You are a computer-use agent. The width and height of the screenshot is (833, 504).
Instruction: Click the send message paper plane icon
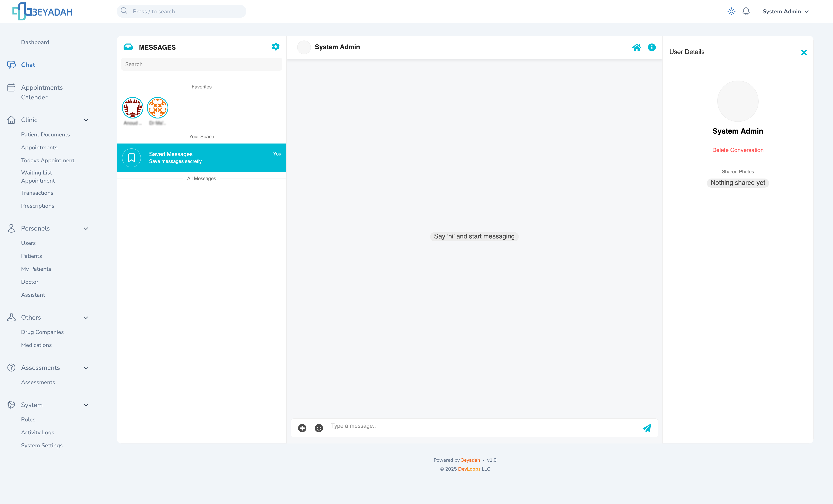click(x=647, y=428)
